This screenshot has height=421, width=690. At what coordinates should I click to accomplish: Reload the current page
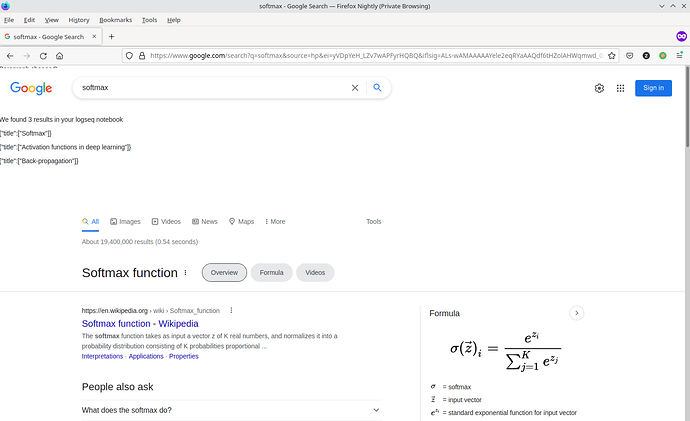[43, 56]
